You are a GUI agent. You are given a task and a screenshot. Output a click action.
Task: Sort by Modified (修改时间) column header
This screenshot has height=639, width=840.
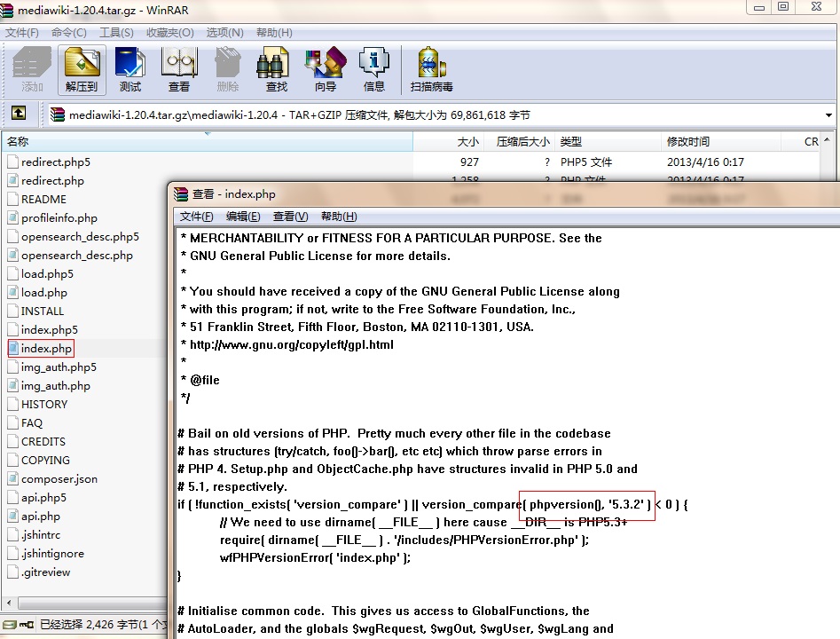(x=721, y=141)
